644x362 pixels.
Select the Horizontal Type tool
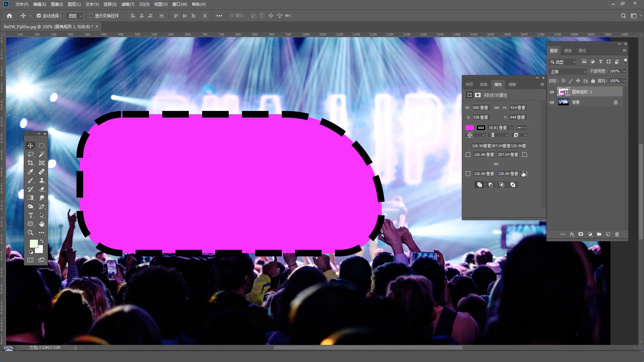(31, 215)
